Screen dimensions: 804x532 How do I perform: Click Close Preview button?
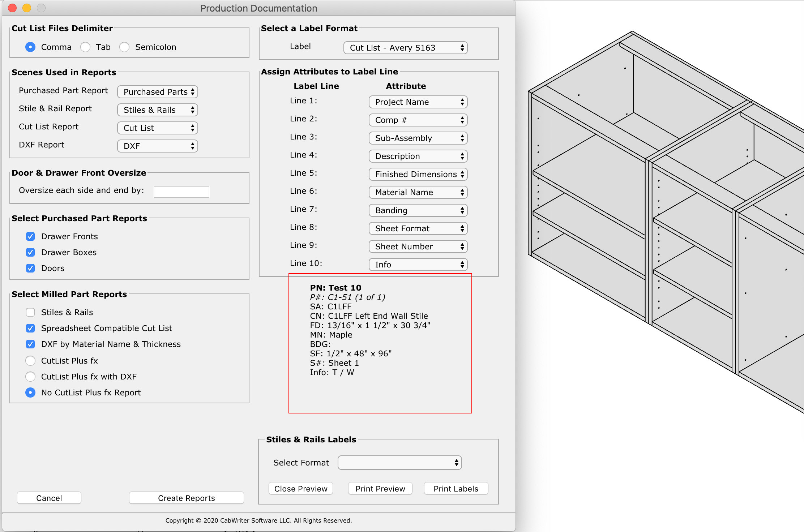[300, 489]
